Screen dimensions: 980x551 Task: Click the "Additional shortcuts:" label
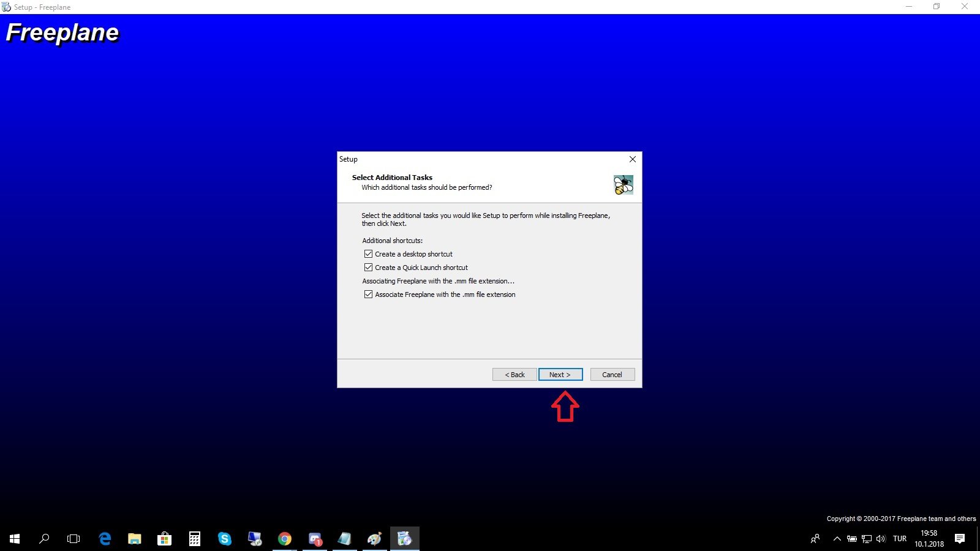(393, 241)
